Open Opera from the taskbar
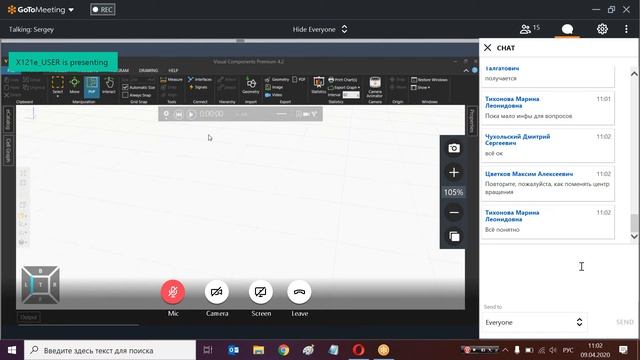The image size is (640, 360). [358, 350]
